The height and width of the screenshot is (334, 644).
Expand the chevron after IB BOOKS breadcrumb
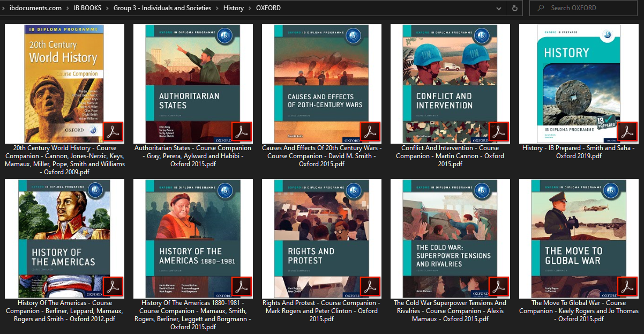108,8
